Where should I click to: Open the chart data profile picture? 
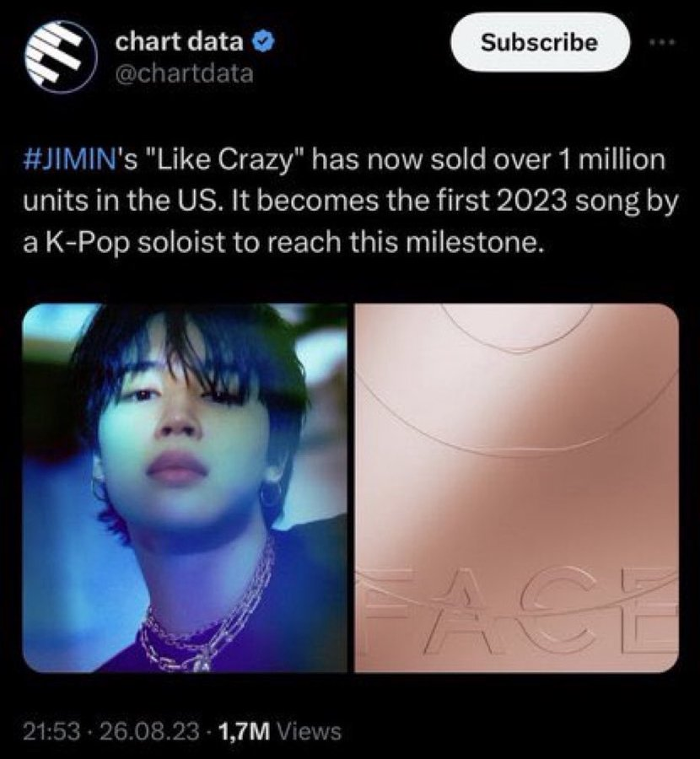tap(61, 57)
